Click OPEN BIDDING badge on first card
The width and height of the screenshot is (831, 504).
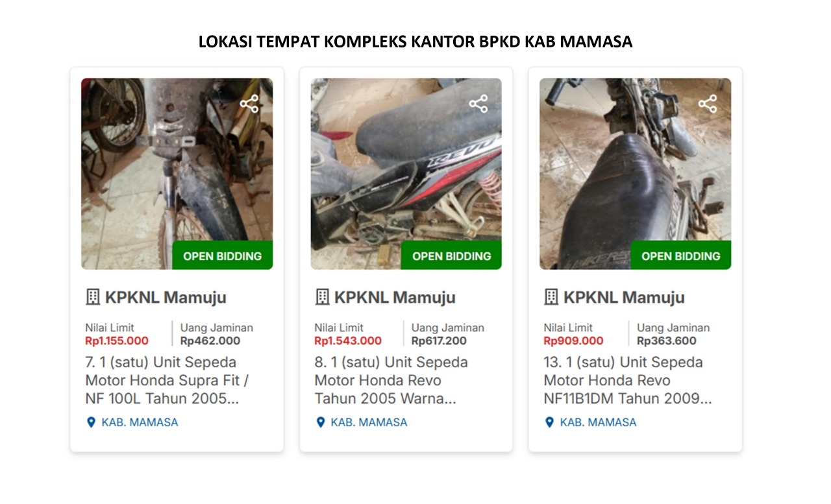pos(222,256)
